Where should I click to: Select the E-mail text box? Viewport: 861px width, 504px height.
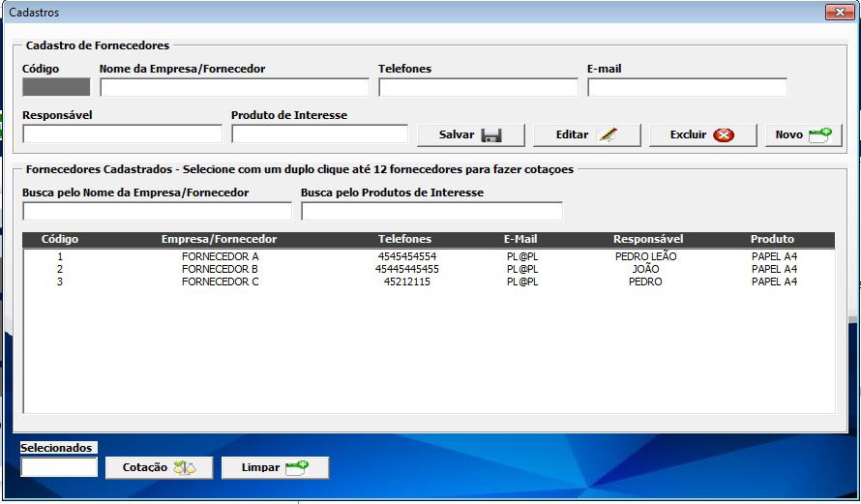[x=687, y=88]
